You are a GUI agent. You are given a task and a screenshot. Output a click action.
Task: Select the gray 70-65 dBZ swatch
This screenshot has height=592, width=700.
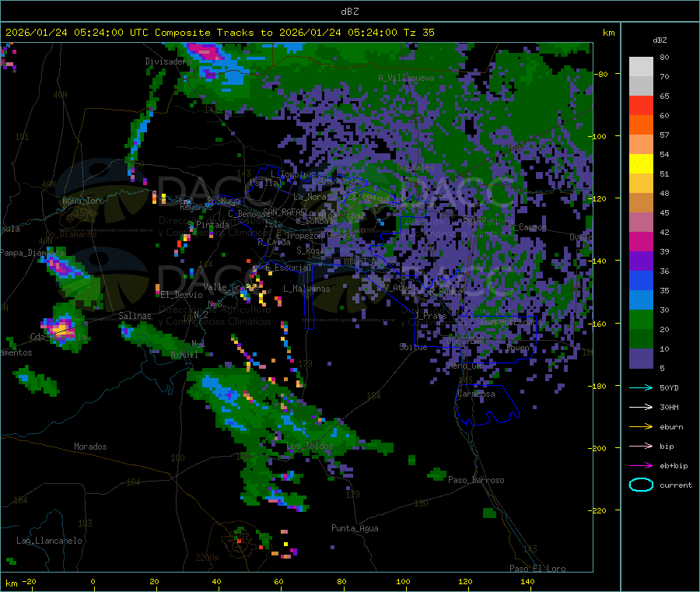[x=641, y=86]
